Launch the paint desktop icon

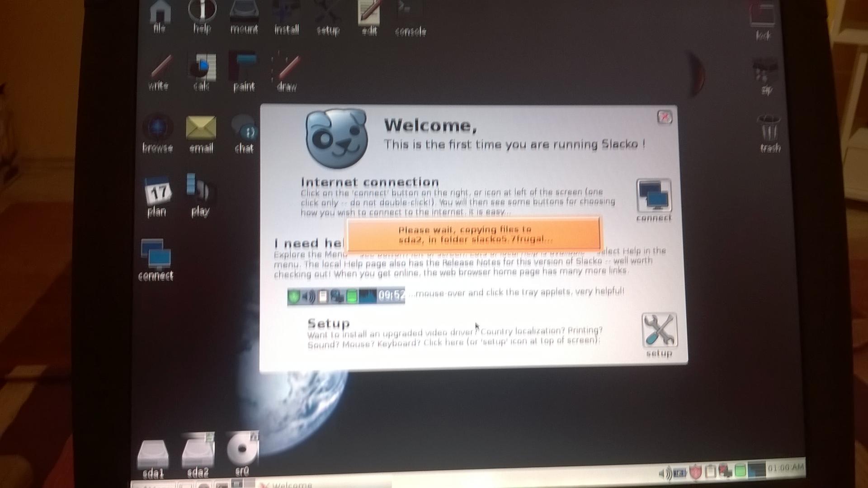tap(244, 72)
